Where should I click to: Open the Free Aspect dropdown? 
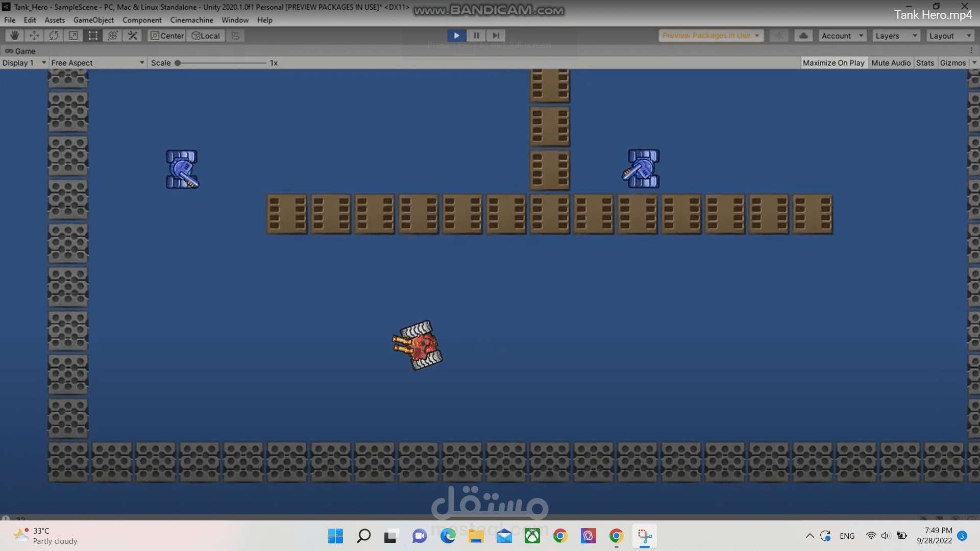(97, 63)
